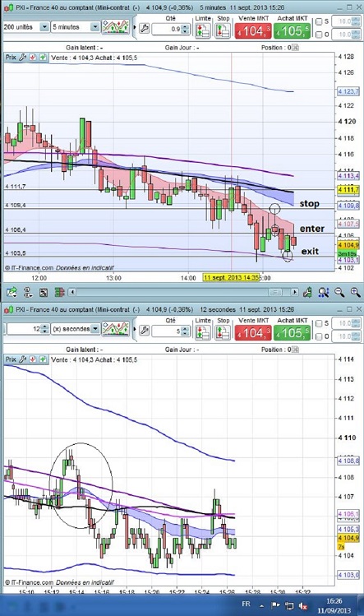Image resolution: width=364 pixels, height=616 pixels.
Task: Enable the O checkbox in the 5 minutes window
Action: (319, 35)
